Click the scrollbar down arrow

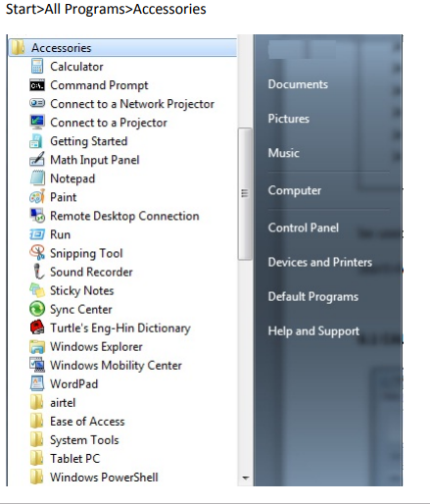coord(246,478)
